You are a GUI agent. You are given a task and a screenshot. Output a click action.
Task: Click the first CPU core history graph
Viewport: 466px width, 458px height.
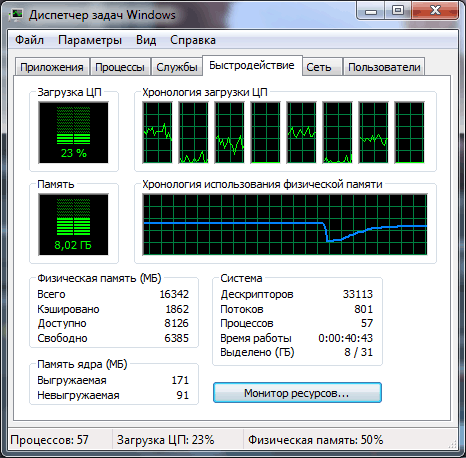158,133
